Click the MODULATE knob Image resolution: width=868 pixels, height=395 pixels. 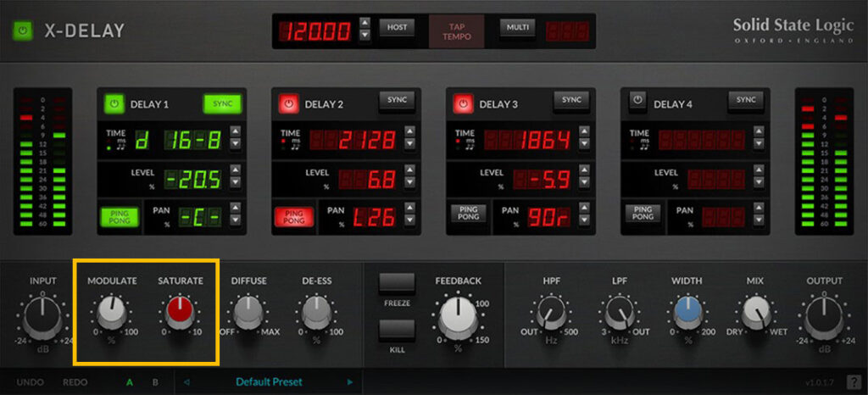click(111, 311)
